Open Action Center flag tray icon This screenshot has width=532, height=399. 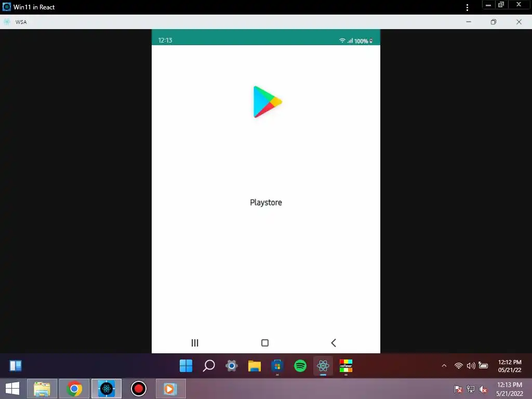[x=458, y=389]
